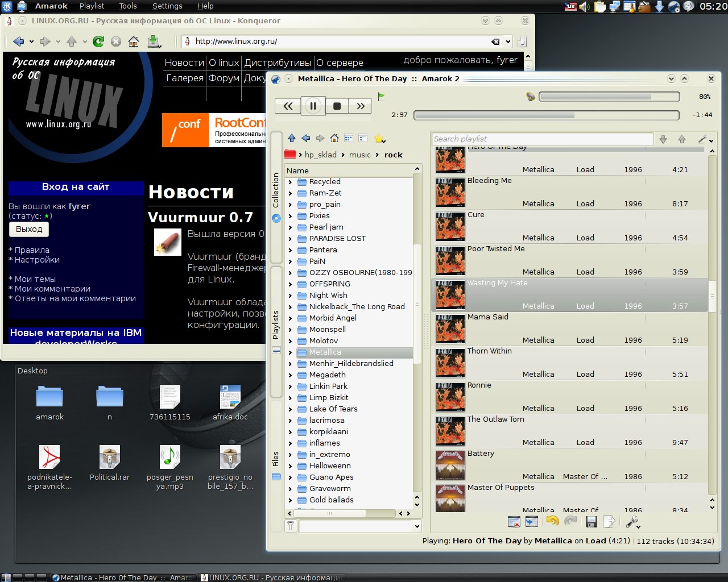The height and width of the screenshot is (582, 728).
Task: Open the Help menu
Action: [205, 6]
